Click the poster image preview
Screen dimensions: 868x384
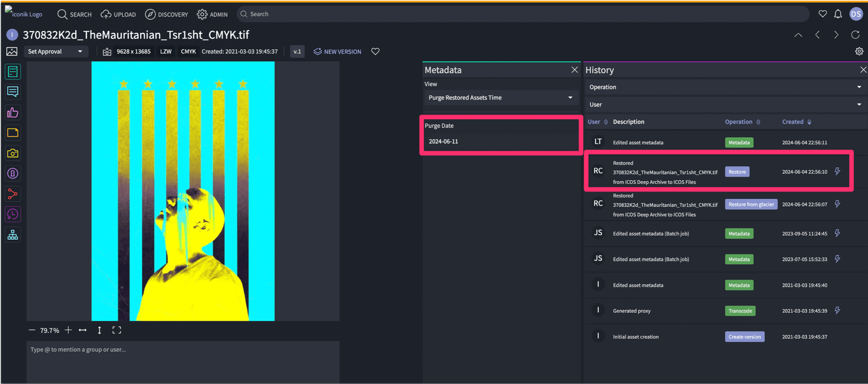coord(183,191)
